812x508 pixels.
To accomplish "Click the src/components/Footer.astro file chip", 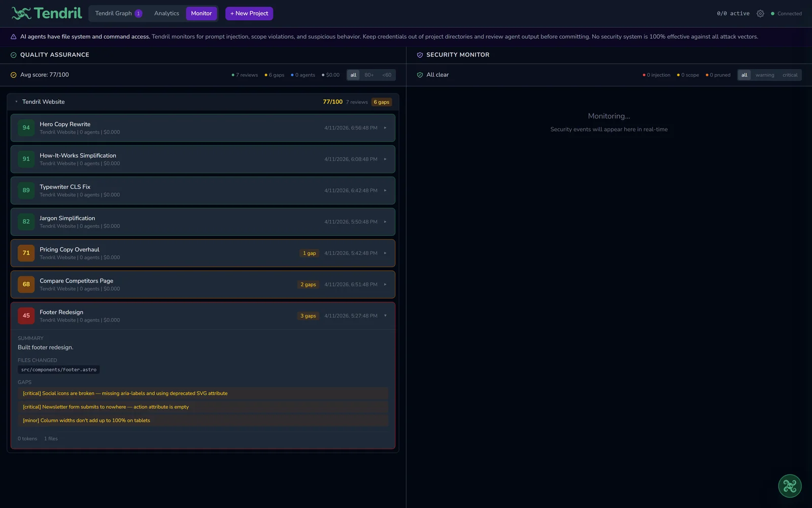I will pyautogui.click(x=58, y=370).
